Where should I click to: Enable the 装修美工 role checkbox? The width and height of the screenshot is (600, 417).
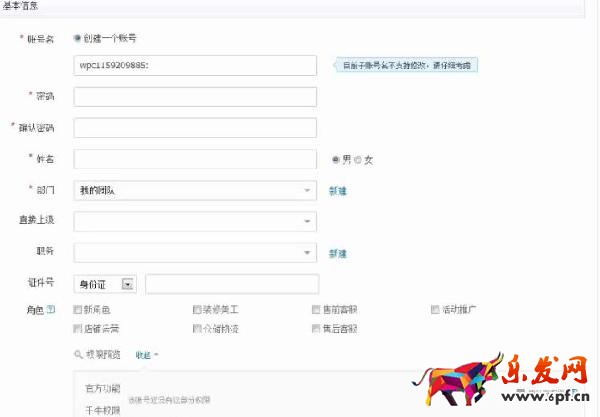pos(196,309)
